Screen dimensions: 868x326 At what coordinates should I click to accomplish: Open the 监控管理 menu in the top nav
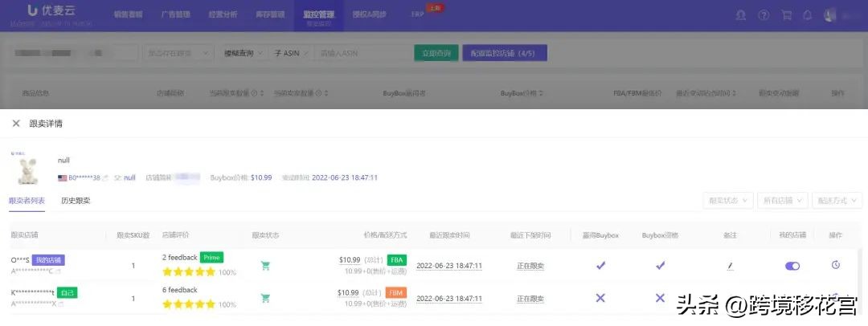318,15
